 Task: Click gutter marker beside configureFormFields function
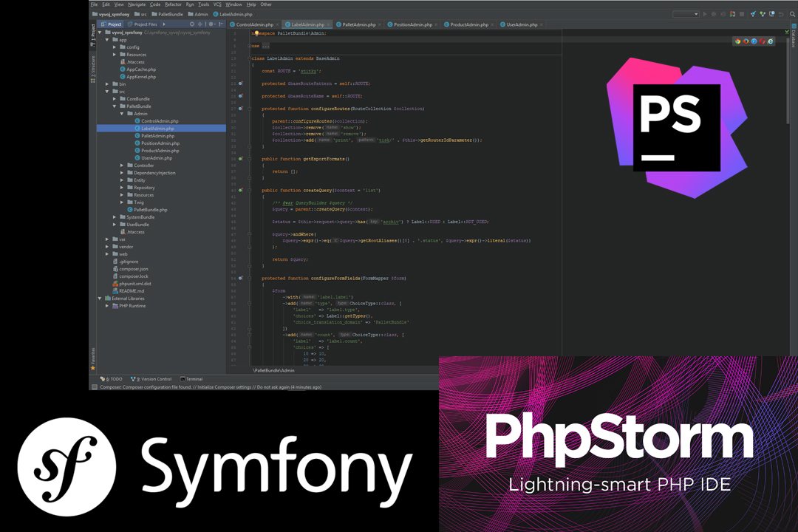(x=240, y=278)
